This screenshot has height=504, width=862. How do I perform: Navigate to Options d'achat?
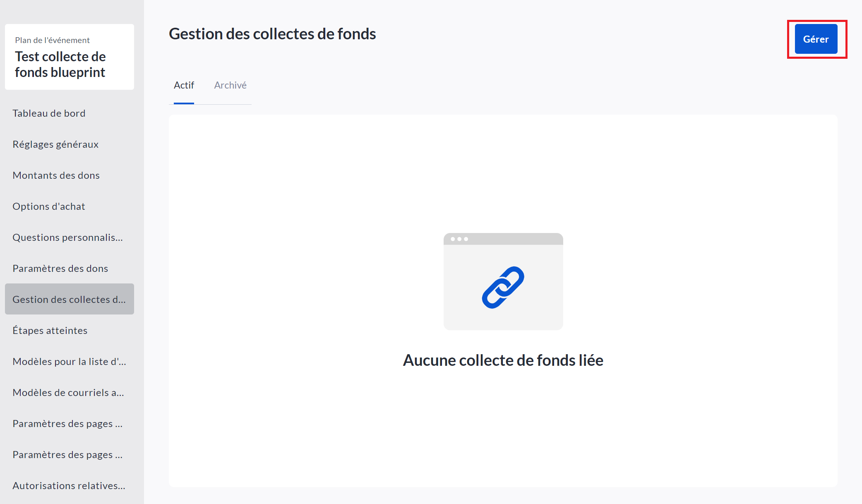click(49, 206)
